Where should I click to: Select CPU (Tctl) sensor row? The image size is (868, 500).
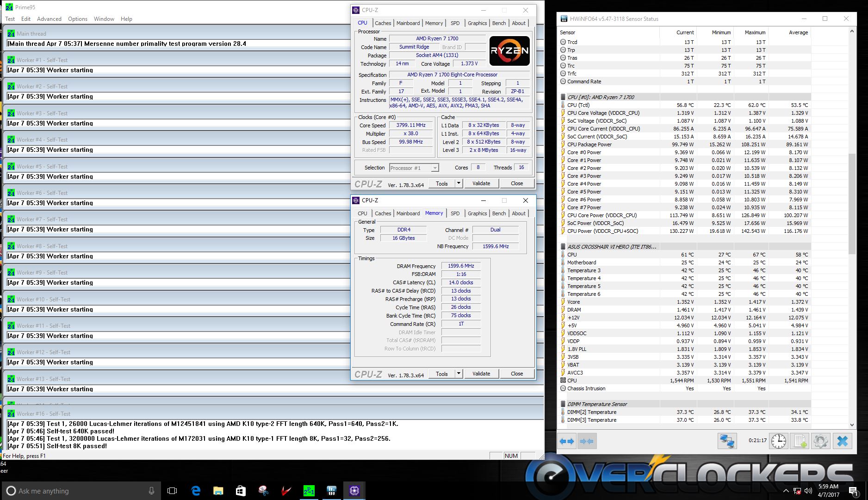(x=685, y=105)
